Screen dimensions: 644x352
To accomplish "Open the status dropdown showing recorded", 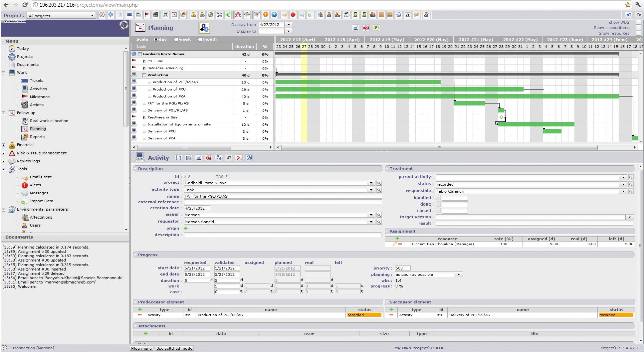I will tap(623, 184).
